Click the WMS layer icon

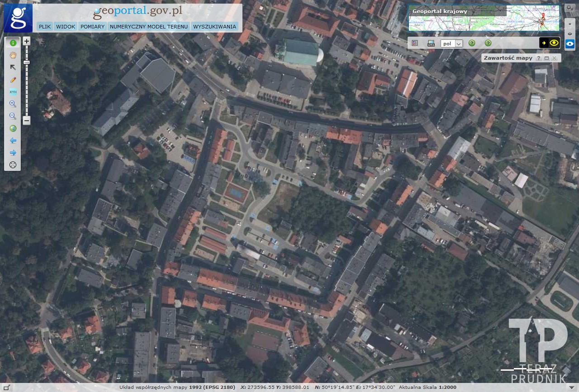coord(431,43)
